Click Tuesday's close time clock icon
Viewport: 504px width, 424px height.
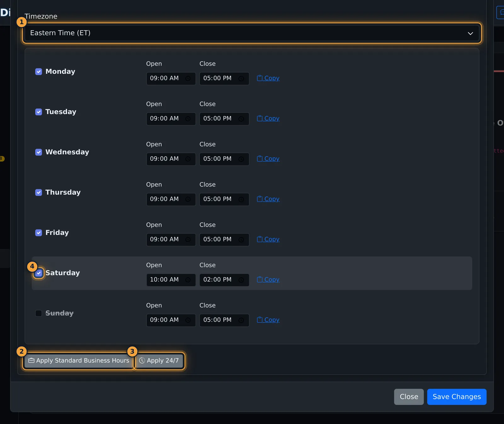[x=241, y=119]
